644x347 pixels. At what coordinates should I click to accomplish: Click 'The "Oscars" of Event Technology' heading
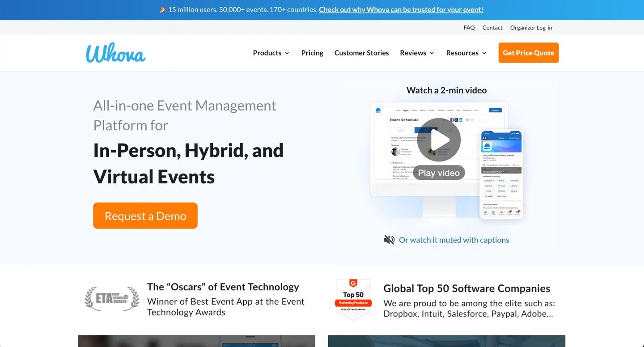(x=223, y=287)
